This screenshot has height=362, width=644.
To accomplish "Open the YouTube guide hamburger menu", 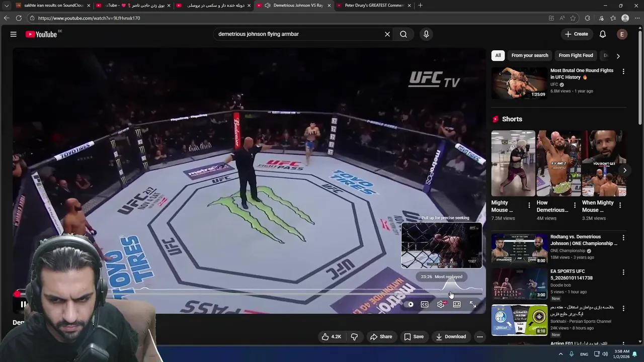I will 14,34.
